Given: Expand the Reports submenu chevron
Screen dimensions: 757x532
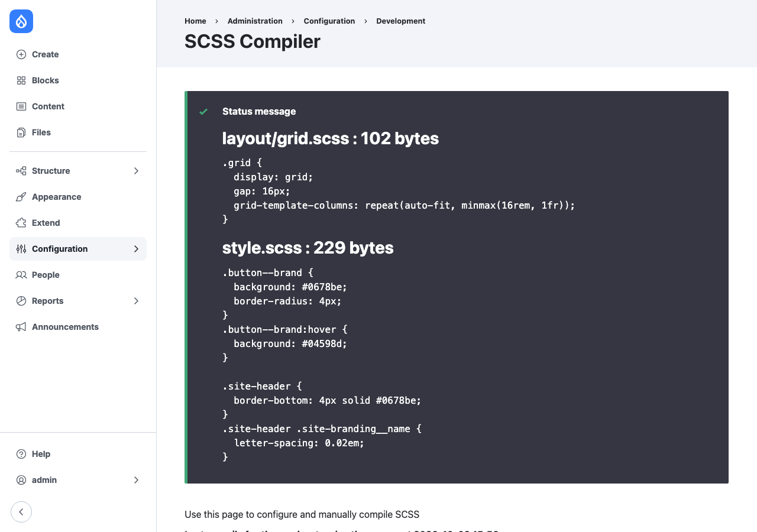Looking at the screenshot, I should pyautogui.click(x=136, y=301).
